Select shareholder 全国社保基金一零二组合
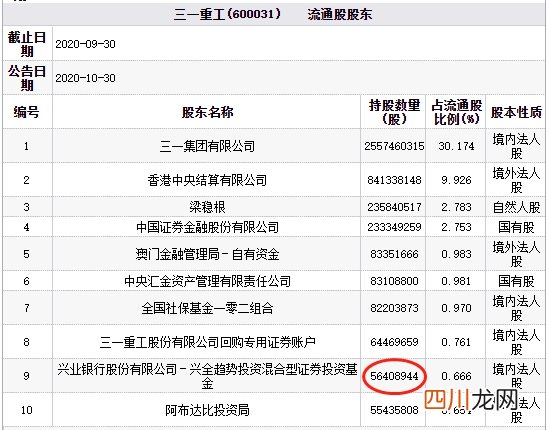Screen dimensions: 549x430 tap(207, 308)
